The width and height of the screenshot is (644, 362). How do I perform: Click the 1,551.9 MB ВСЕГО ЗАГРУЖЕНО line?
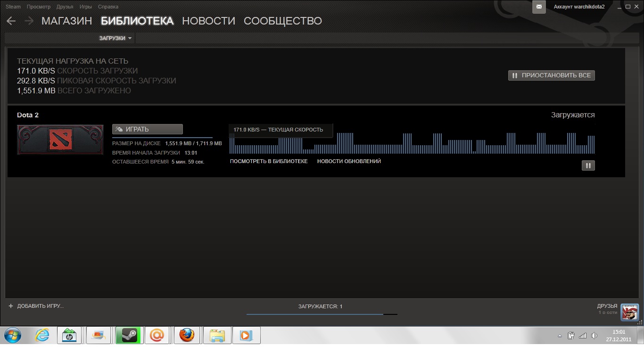pyautogui.click(x=74, y=90)
